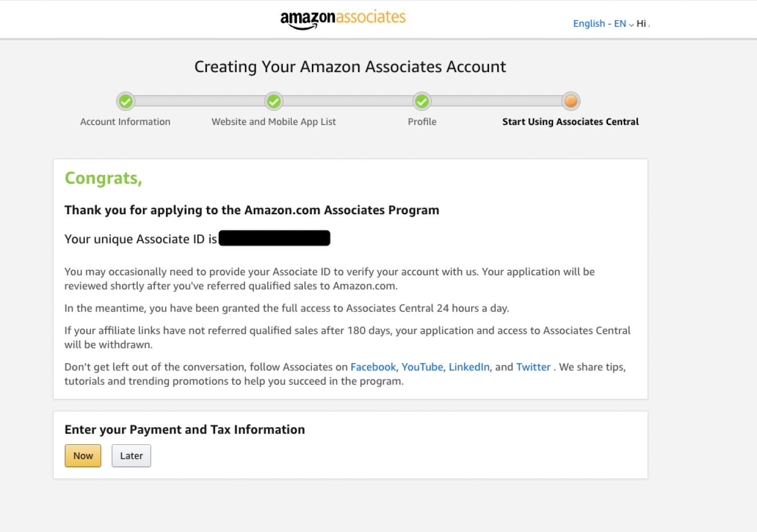This screenshot has height=532, width=757.
Task: Follow the YouTube link
Action: pos(422,367)
